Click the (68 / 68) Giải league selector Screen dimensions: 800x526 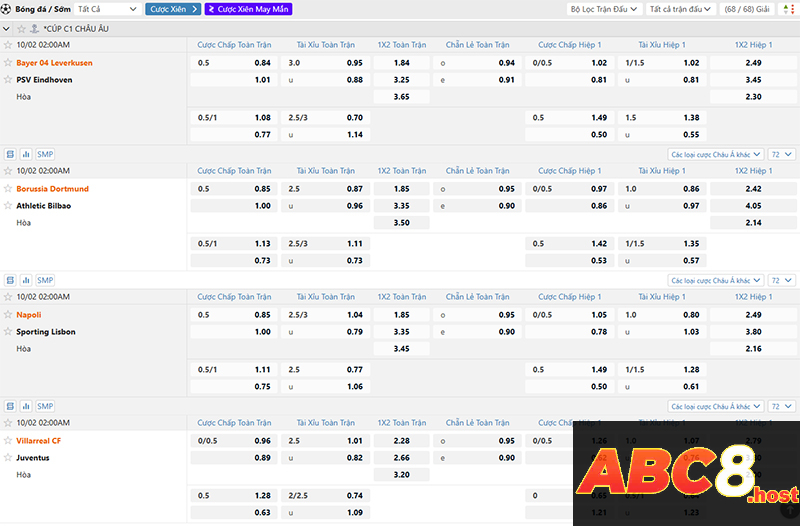pos(748,9)
